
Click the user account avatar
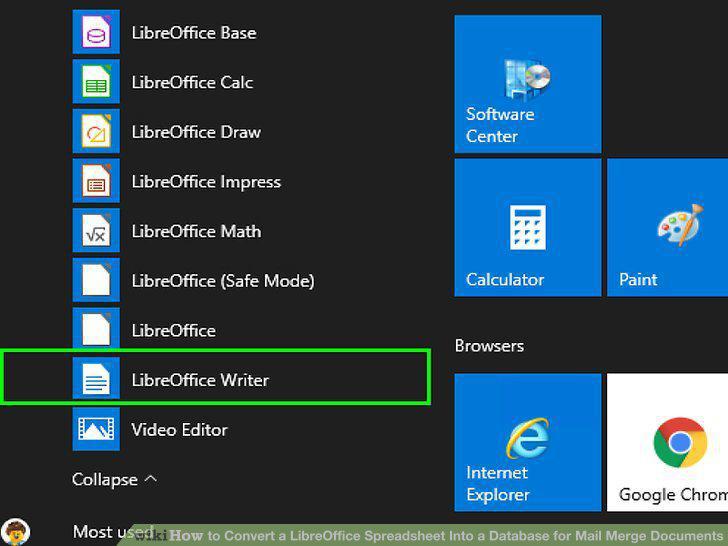[x=16, y=532]
